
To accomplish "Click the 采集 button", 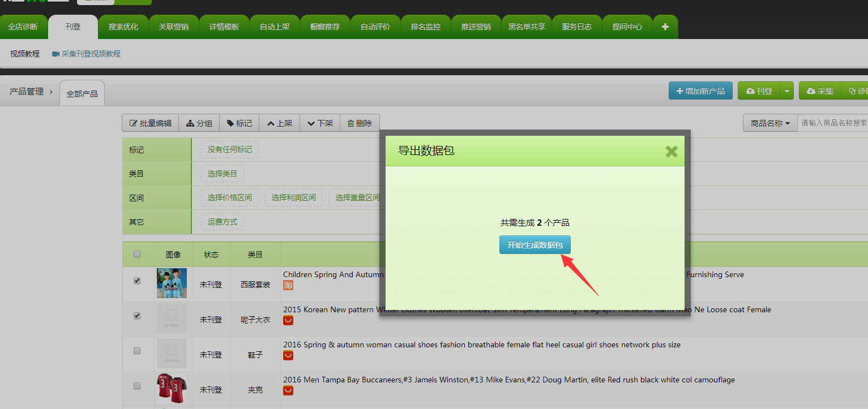I will pyautogui.click(x=820, y=91).
